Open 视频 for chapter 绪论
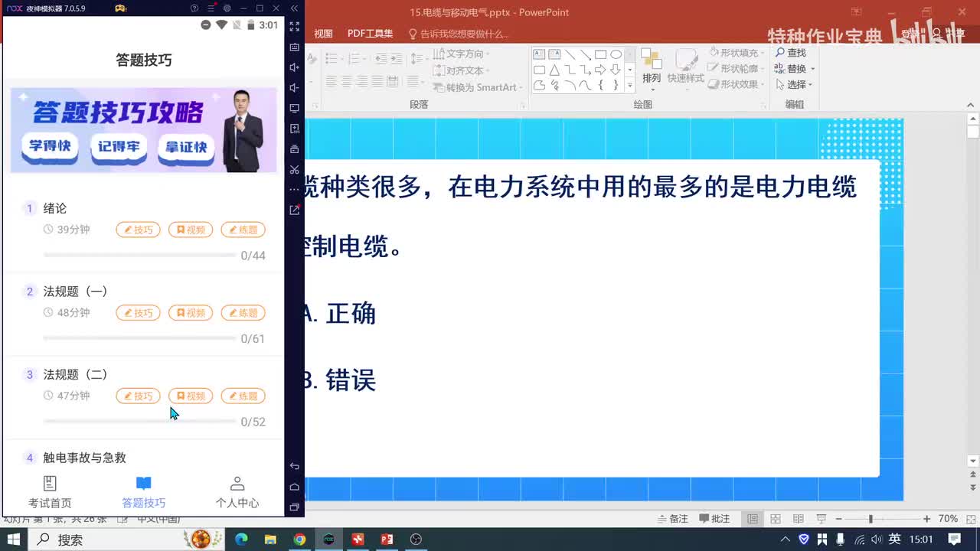 point(191,230)
